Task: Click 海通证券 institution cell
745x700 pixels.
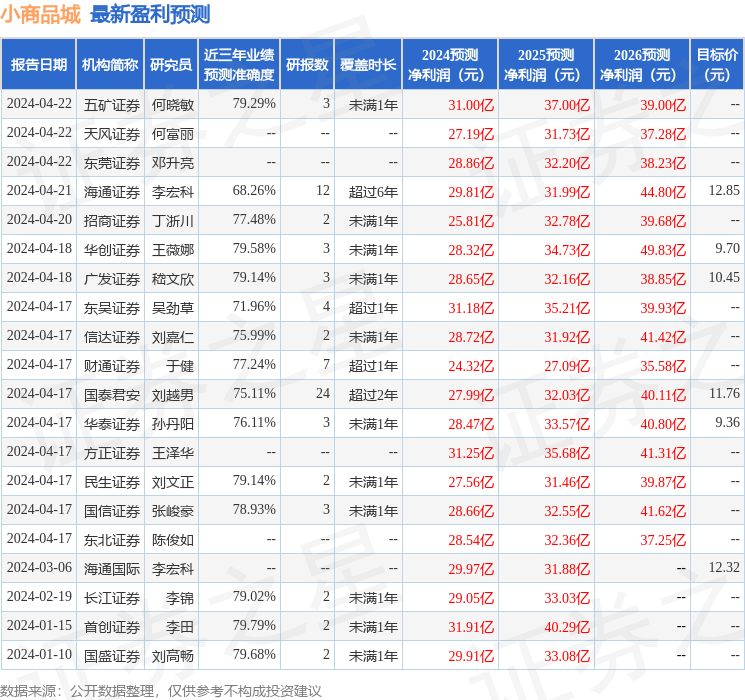Action: coord(112,192)
